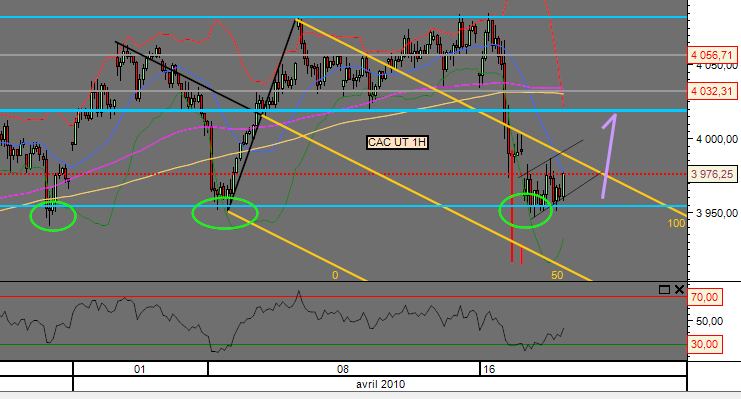Click the 4 000,00 price axis value

[716, 139]
